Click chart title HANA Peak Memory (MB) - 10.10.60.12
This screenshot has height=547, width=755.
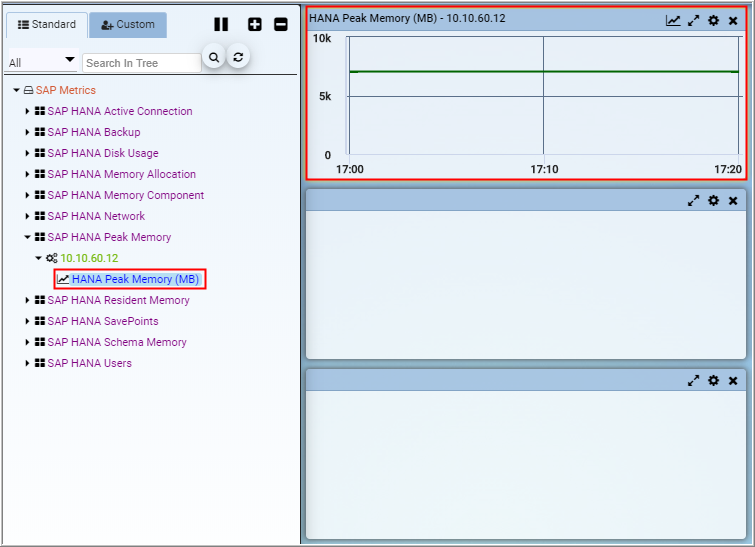click(x=407, y=18)
